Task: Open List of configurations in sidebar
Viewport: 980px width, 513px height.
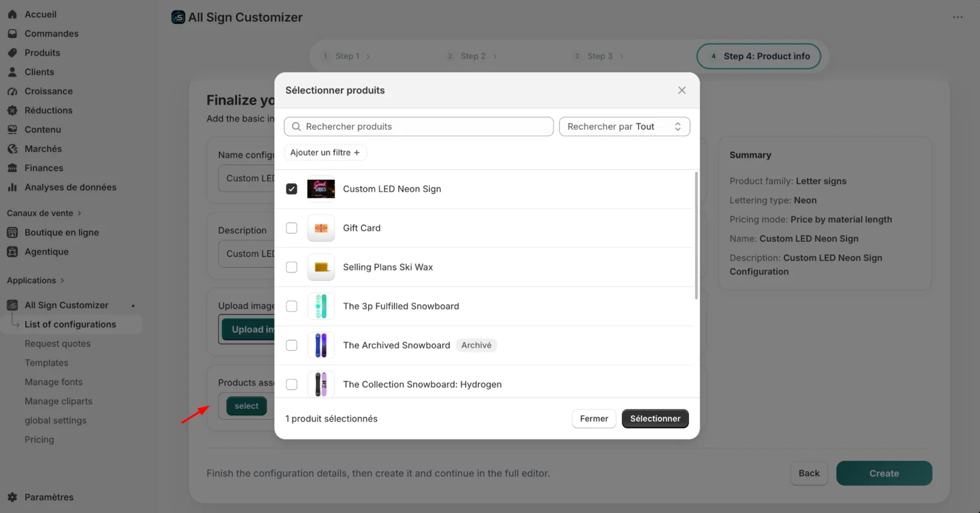Action: (70, 324)
